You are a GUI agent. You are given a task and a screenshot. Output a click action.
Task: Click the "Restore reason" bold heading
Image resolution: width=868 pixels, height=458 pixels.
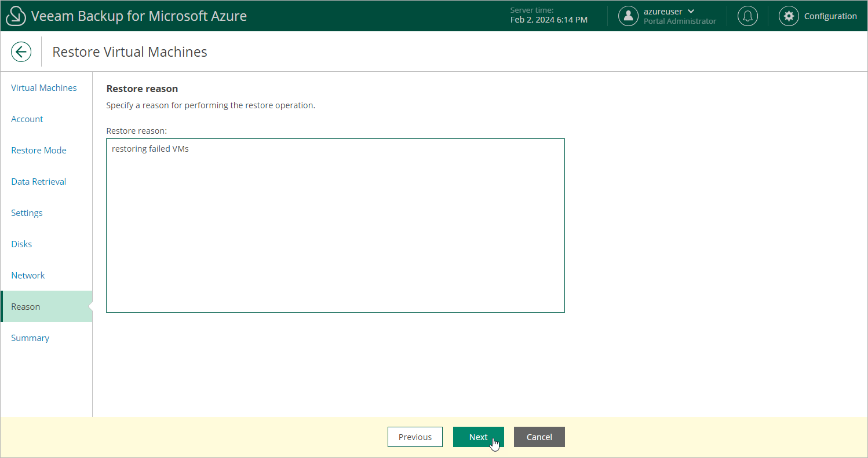142,89
